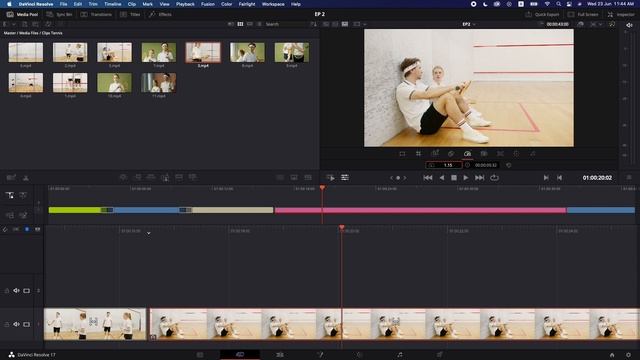Image resolution: width=640 pixels, height=360 pixels.
Task: Open the Titles panel
Action: coord(130,14)
